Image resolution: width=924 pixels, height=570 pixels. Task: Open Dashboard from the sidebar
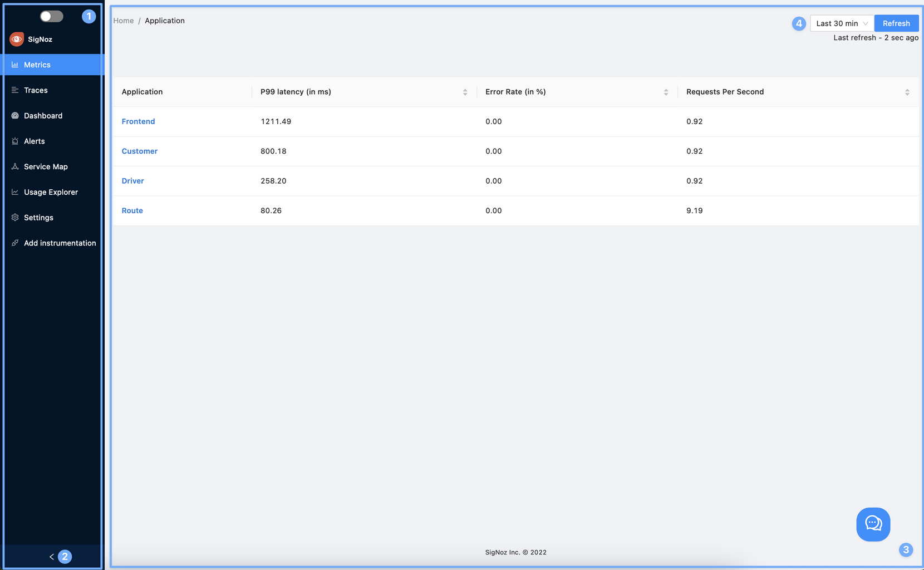52,116
